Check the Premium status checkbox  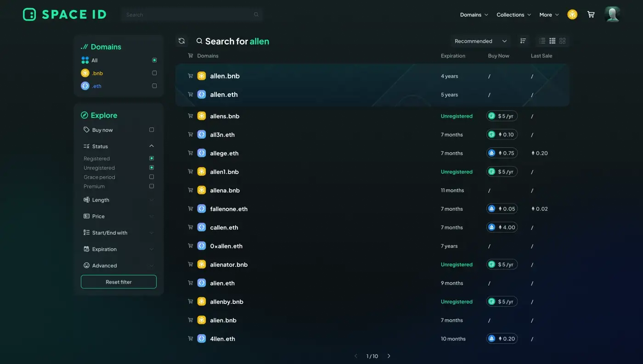[x=152, y=186]
